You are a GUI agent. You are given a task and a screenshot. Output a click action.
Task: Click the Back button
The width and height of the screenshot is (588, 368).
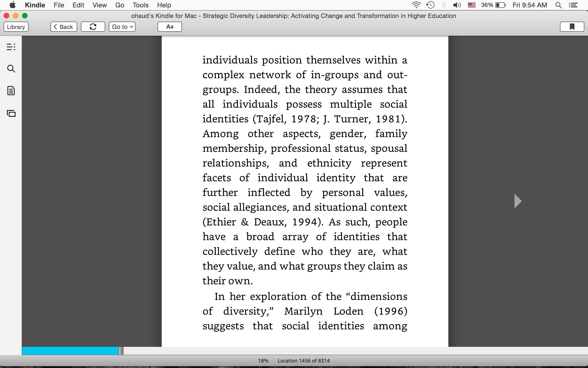(x=64, y=27)
